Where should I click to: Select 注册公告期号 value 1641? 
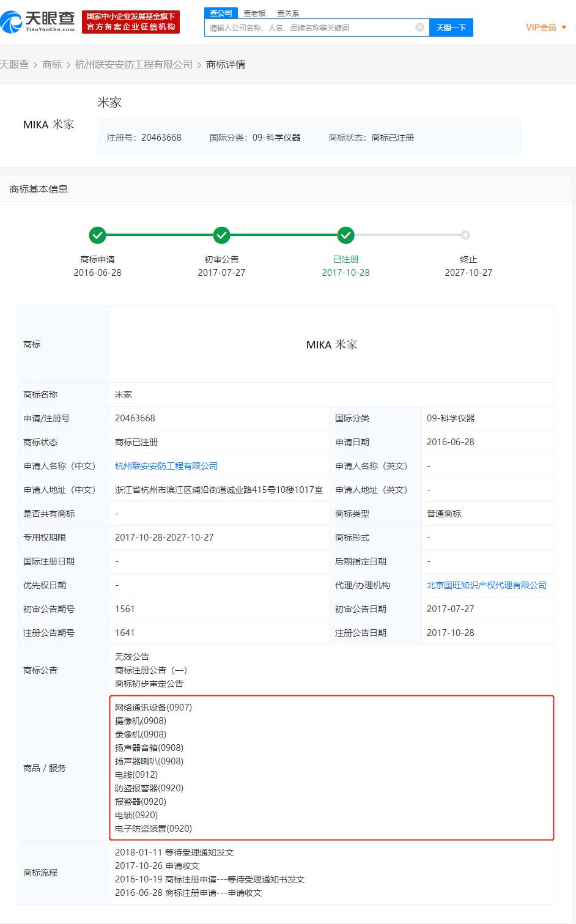pos(125,633)
